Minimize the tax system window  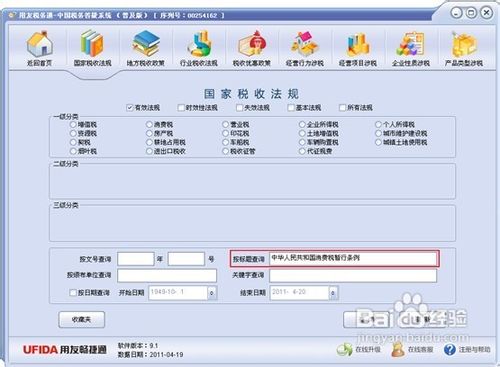point(456,13)
